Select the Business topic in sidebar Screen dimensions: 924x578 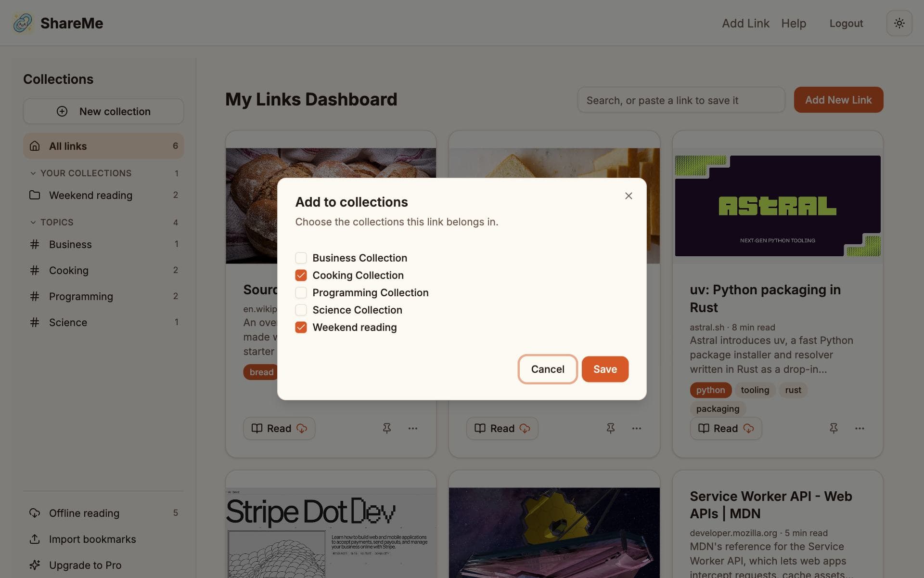click(x=103, y=244)
